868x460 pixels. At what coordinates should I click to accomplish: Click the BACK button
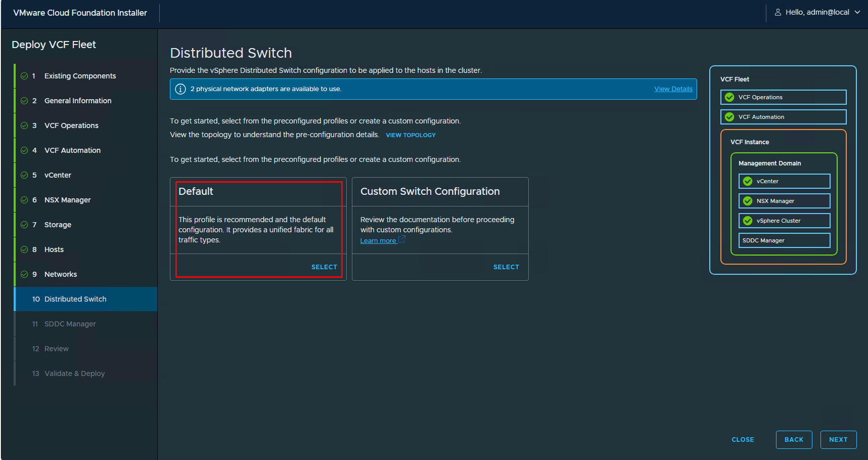pos(794,440)
